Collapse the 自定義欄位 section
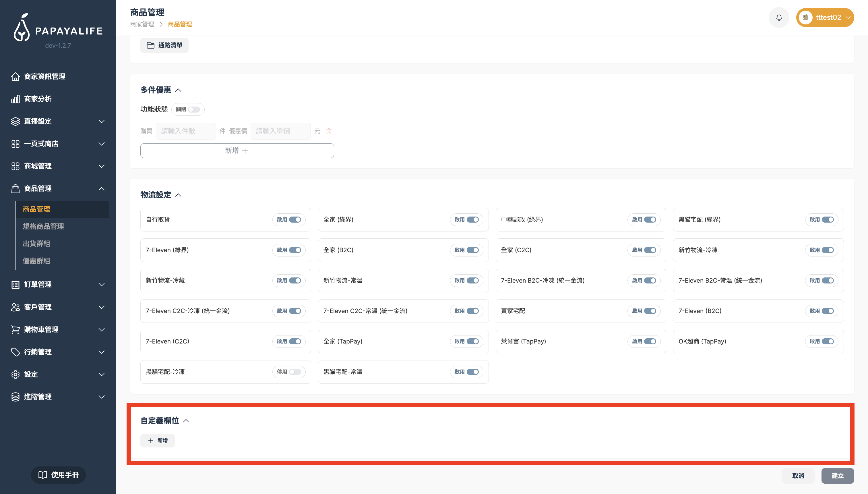The height and width of the screenshot is (494, 868). [186, 421]
